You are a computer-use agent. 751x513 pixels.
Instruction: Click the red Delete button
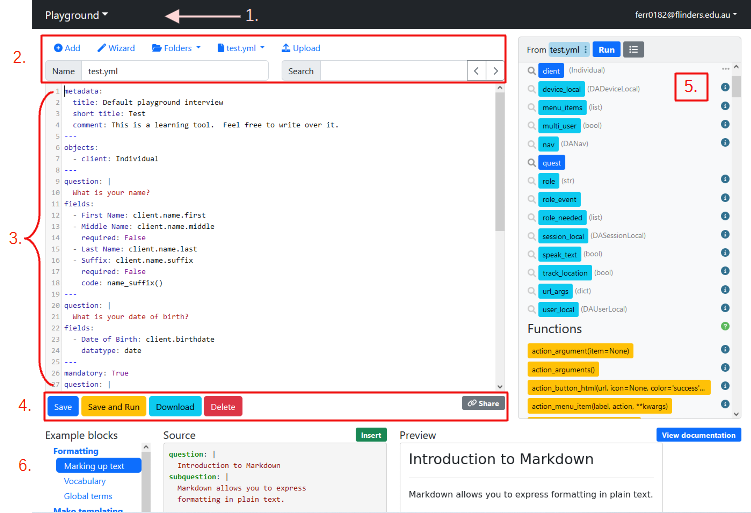click(223, 407)
